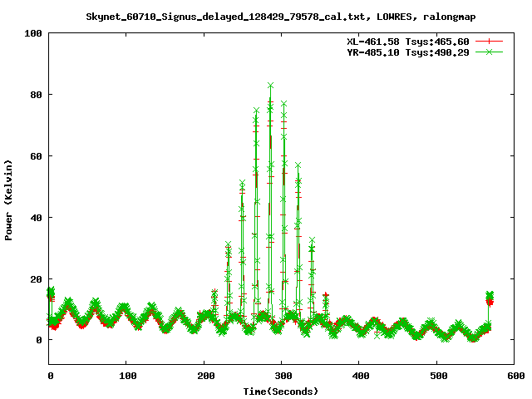Click the plot title Skynet_60710_Signus_delayed text
Screen dimensions: 532x399
(281, 17)
